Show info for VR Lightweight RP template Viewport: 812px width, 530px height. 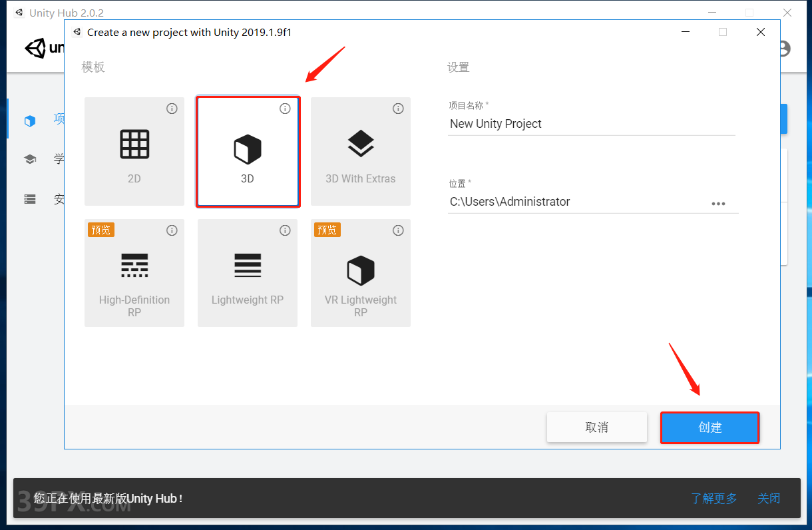[x=398, y=230]
